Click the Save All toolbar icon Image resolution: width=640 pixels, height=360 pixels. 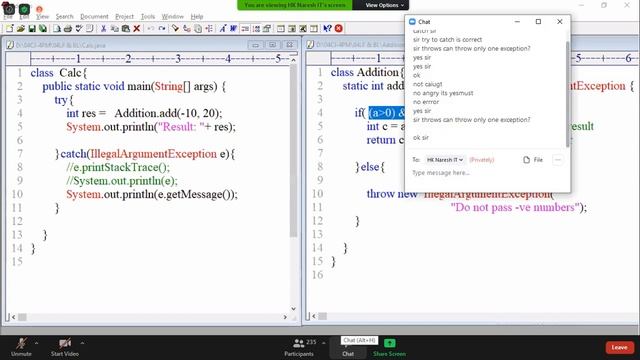click(42, 29)
